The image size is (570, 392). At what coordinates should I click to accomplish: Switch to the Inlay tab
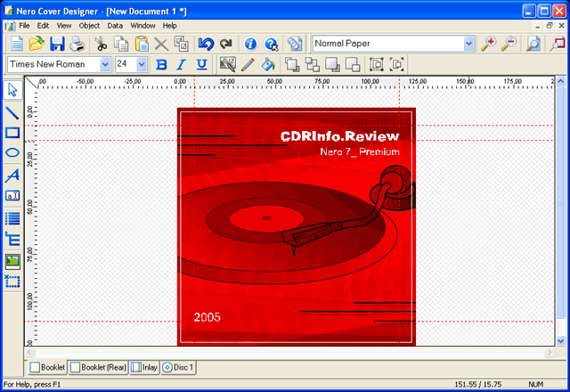[144, 367]
